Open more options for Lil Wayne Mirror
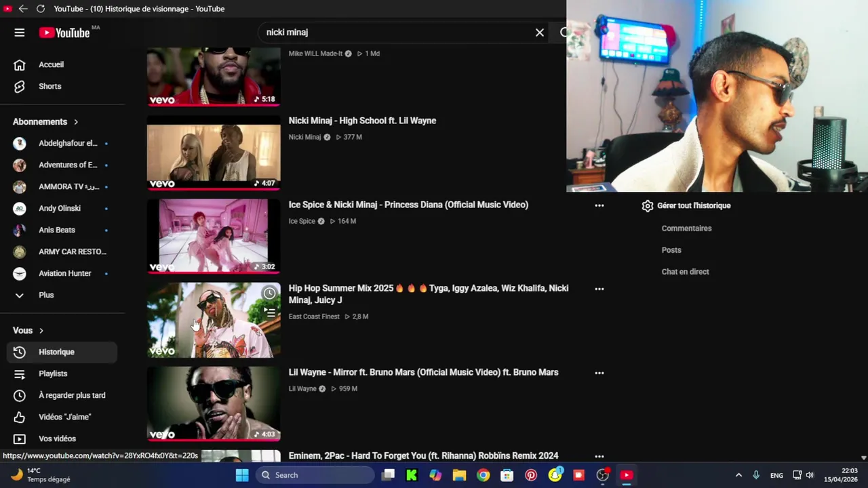The height and width of the screenshot is (488, 868). coord(599,373)
